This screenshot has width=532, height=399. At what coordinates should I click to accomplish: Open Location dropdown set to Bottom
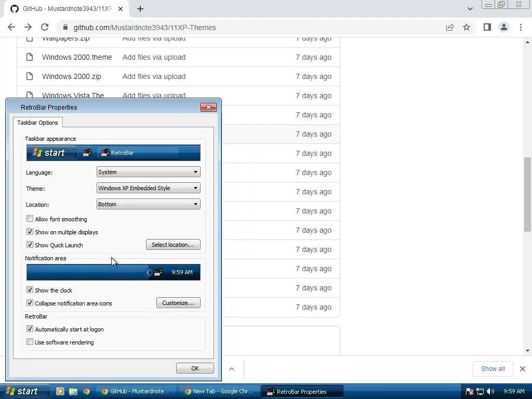148,204
